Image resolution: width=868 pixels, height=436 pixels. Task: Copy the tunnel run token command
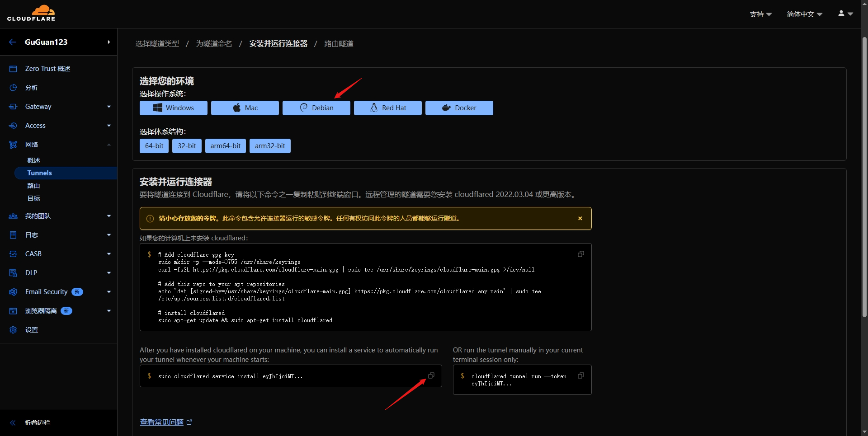point(581,376)
